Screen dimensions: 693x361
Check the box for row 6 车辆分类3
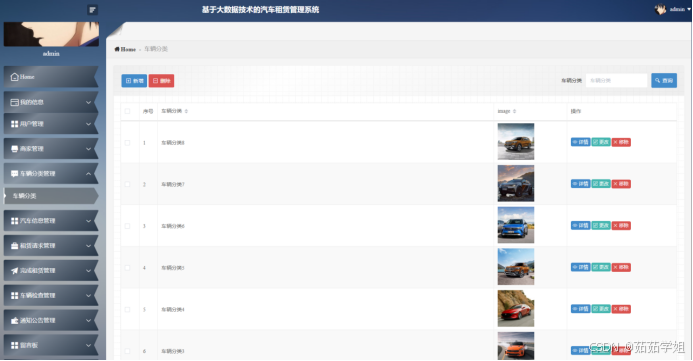(127, 351)
